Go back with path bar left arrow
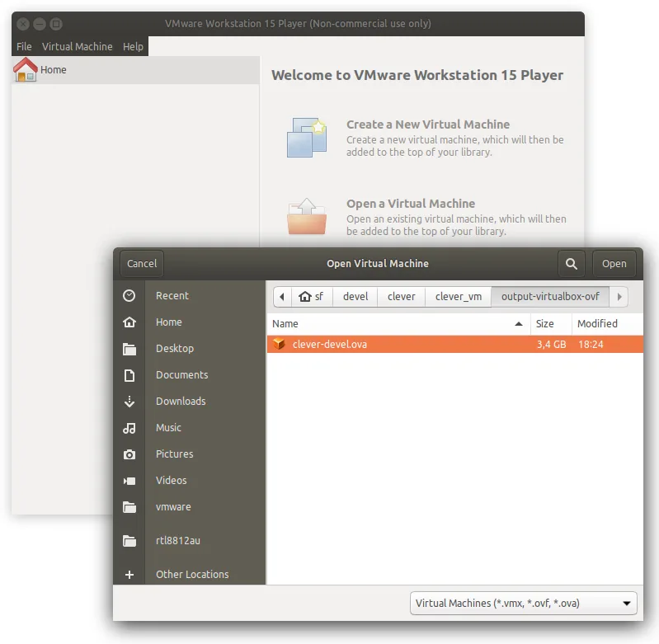 pyautogui.click(x=282, y=297)
